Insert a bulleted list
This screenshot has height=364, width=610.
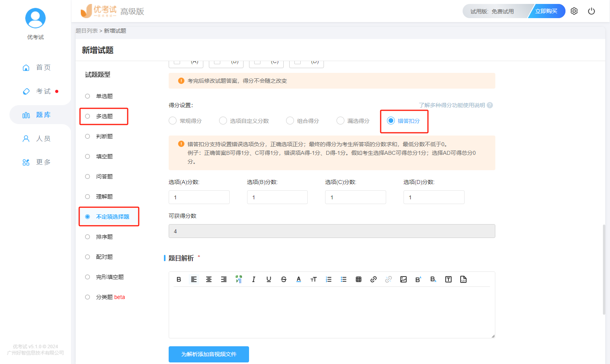[x=344, y=279]
